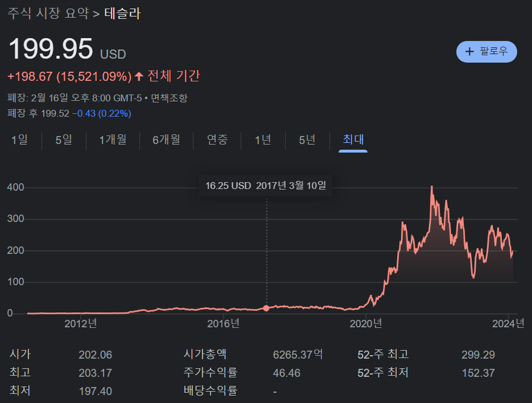The image size is (532, 403).
Task: Select the 1일 time range tab
Action: 20,139
